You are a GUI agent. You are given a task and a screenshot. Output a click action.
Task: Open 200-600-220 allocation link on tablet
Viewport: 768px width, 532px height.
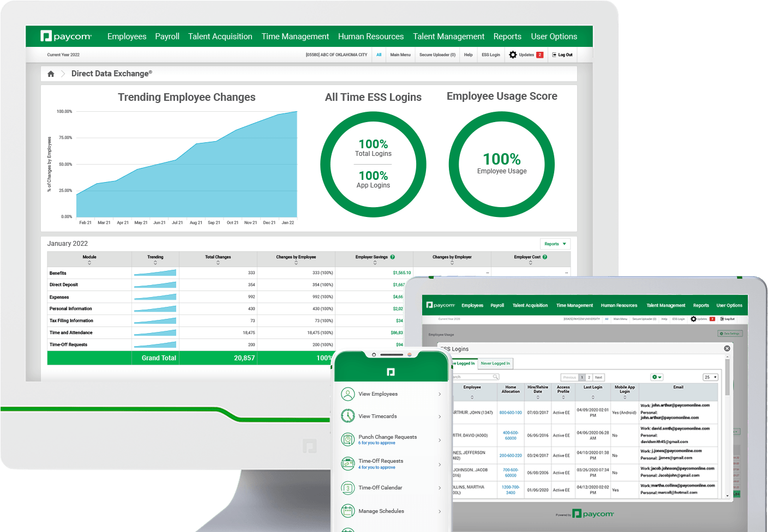click(x=511, y=455)
